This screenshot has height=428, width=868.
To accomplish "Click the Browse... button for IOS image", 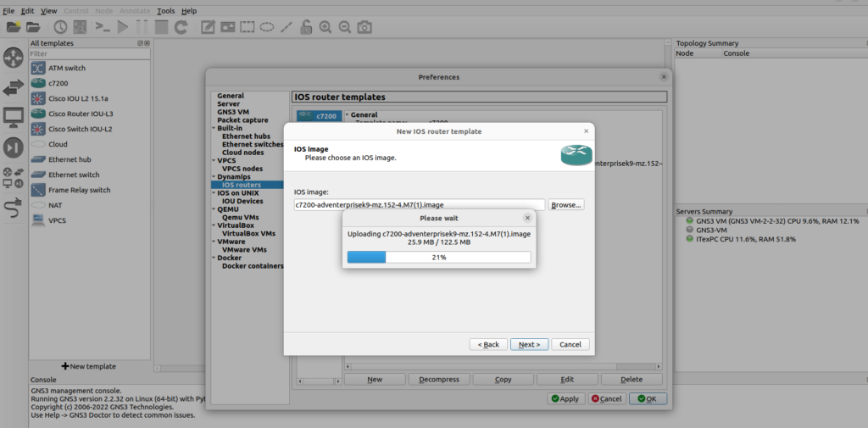I will pyautogui.click(x=566, y=205).
